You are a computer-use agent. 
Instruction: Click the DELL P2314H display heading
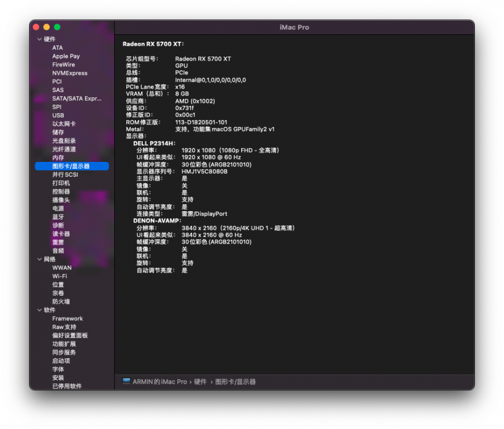pos(154,144)
